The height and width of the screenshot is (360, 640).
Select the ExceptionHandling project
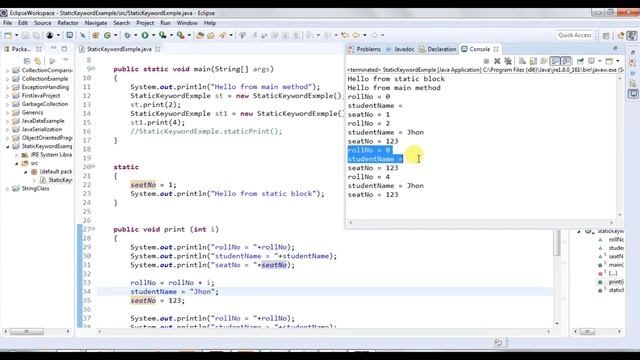[x=45, y=87]
